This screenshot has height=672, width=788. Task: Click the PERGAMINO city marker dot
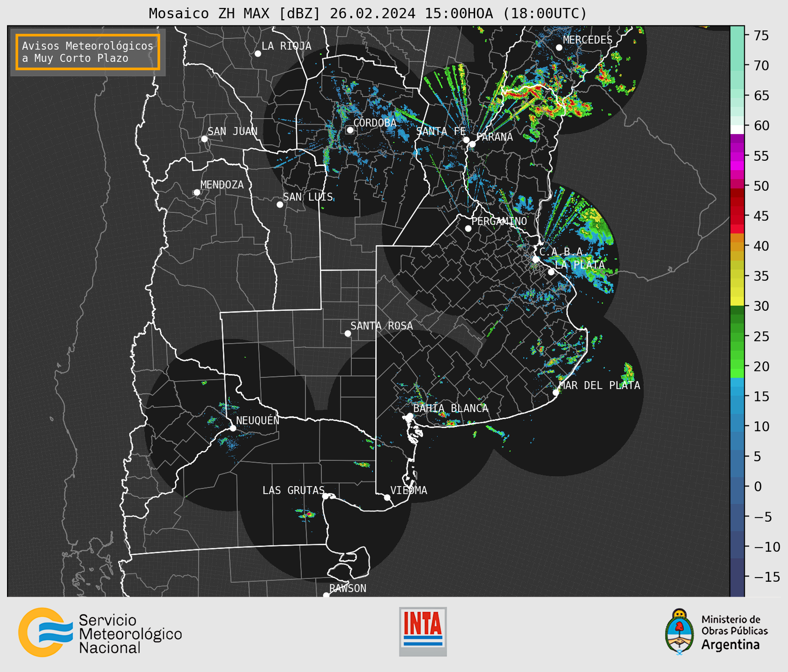point(468,229)
